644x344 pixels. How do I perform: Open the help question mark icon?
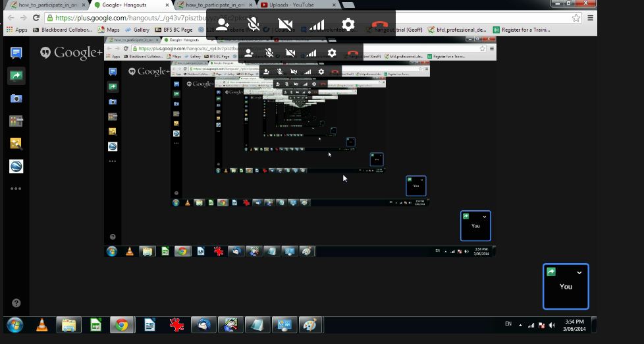tap(16, 303)
